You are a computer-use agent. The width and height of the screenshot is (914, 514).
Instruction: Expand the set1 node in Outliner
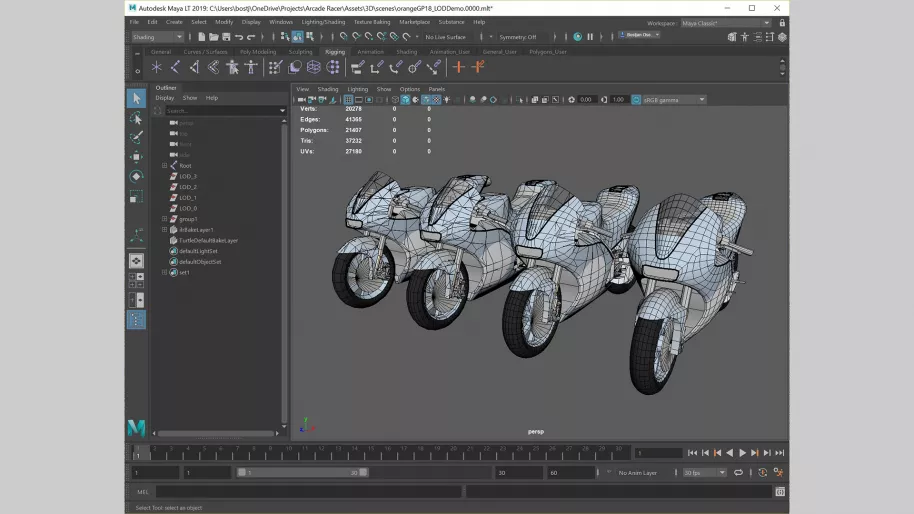pos(164,272)
